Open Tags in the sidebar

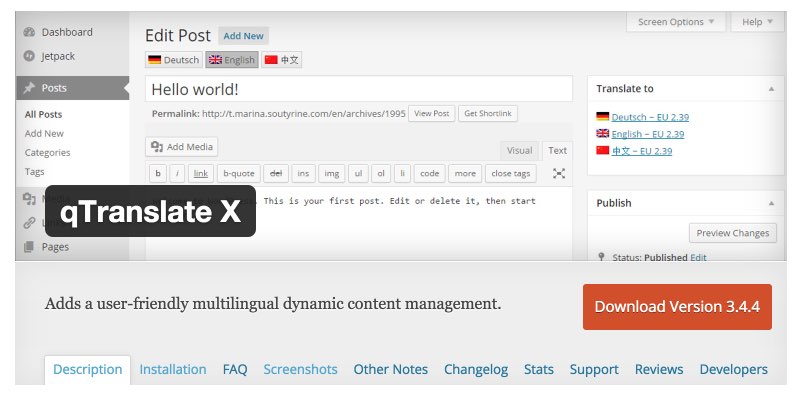coord(34,172)
